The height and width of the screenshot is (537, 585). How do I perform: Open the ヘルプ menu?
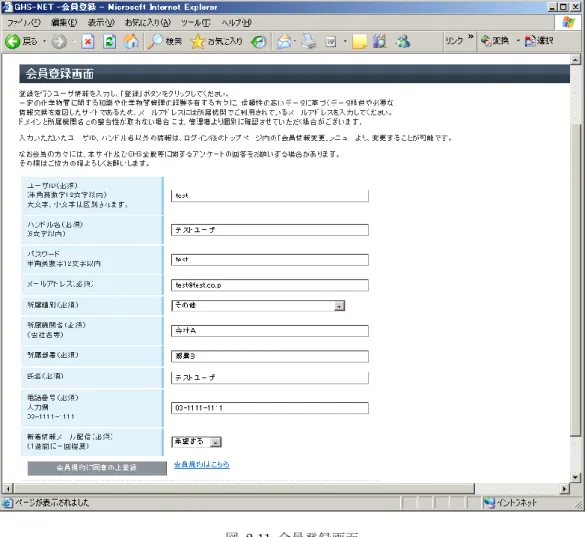pos(237,23)
